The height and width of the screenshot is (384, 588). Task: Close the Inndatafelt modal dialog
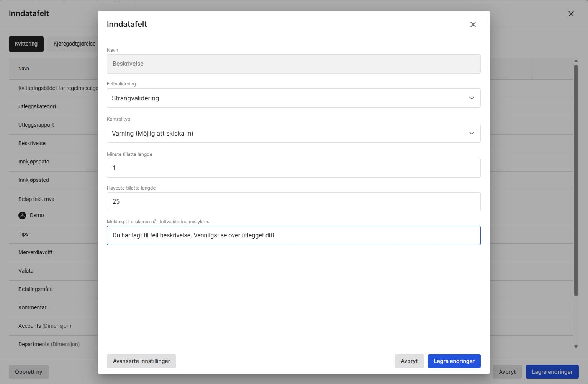pos(473,25)
